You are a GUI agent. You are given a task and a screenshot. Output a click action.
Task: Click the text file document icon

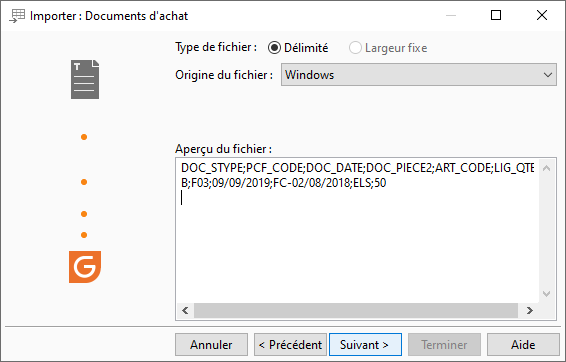click(x=85, y=79)
